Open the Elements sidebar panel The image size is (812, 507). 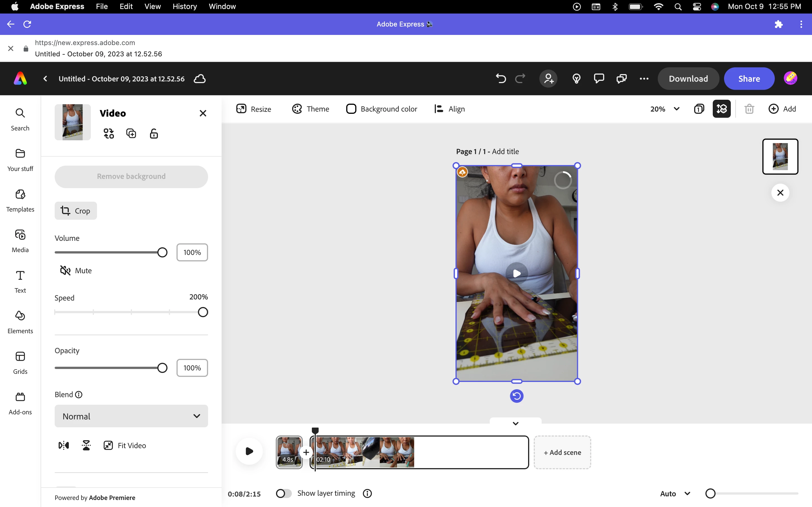pos(20,322)
